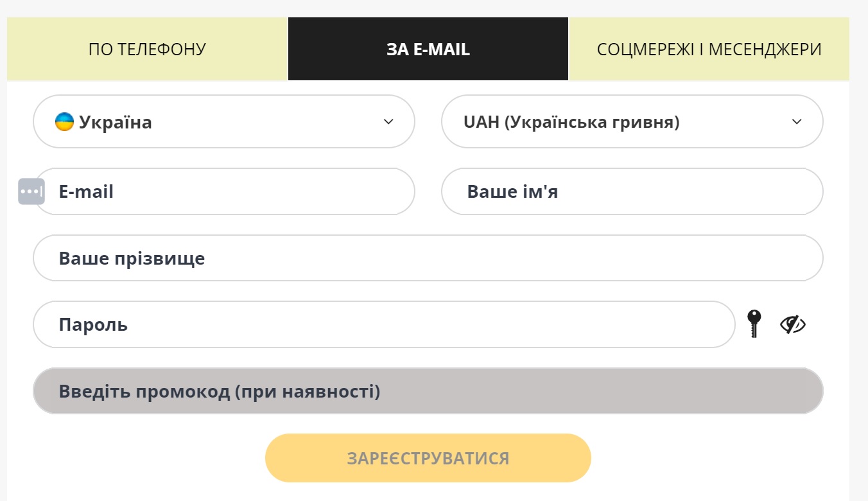Open the UAH (Українська гривня) currency selector
868x501 pixels.
coord(632,121)
